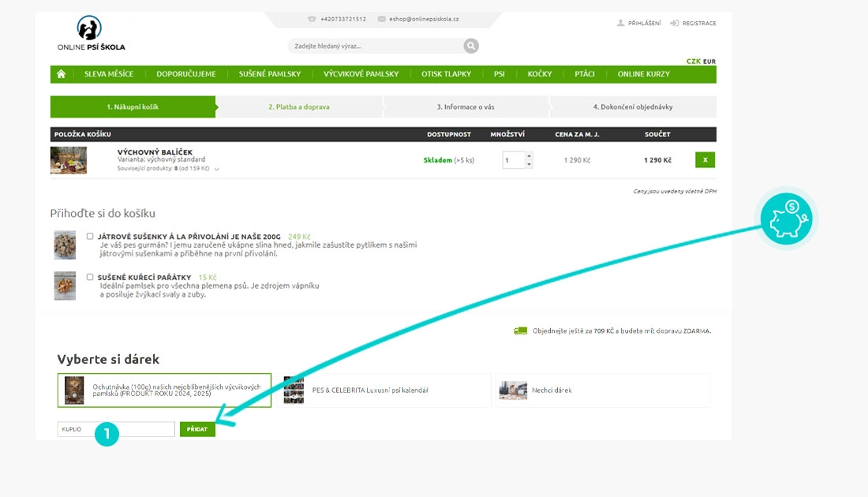This screenshot has width=868, height=497.
Task: Open OTISK TLAPKY menu
Action: (446, 74)
